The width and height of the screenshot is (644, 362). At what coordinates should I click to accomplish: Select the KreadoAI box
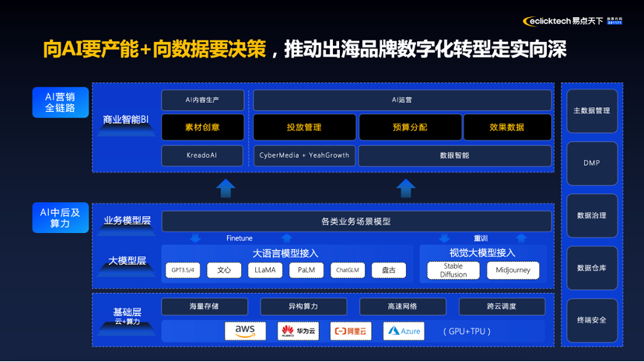[x=202, y=155]
